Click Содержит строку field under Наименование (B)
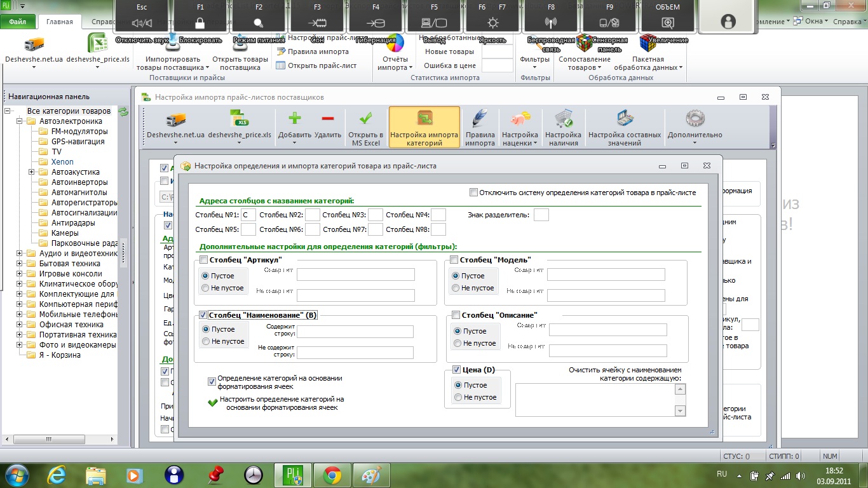The width and height of the screenshot is (868, 488). tap(355, 332)
